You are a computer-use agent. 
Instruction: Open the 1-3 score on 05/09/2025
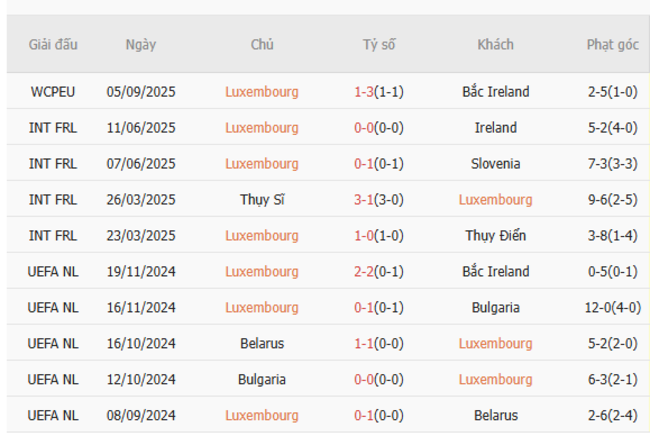click(364, 92)
